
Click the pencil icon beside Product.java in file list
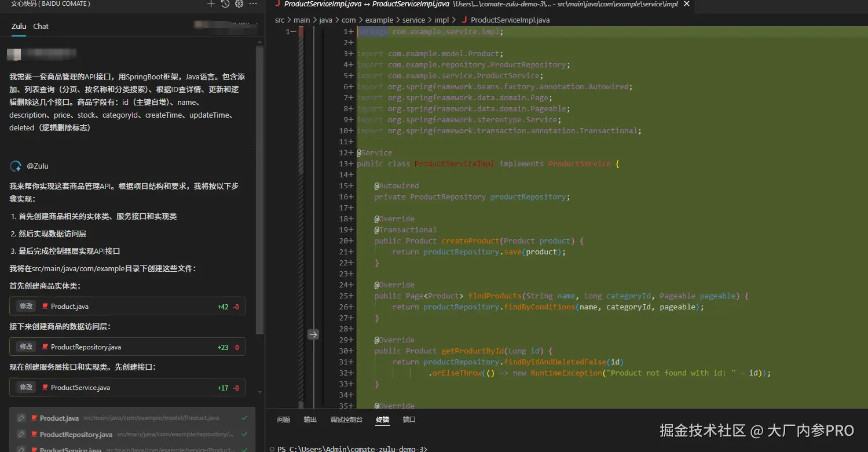click(x=21, y=418)
